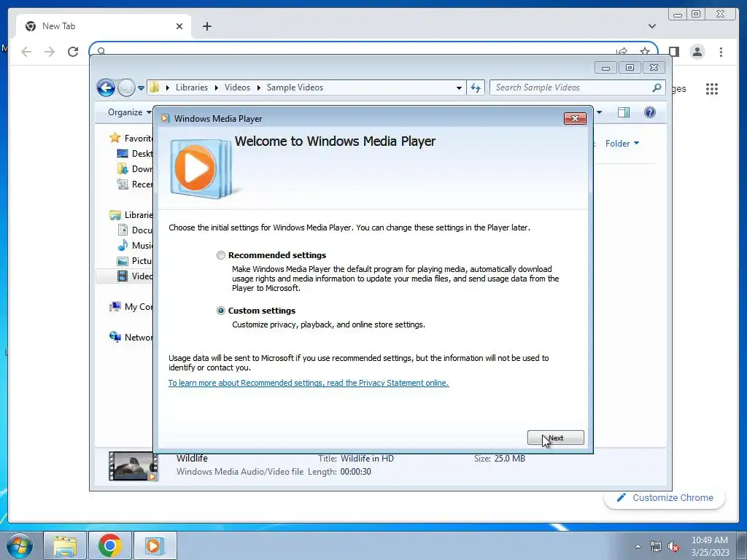Select Libraries in the navigation pane
The height and width of the screenshot is (560, 747).
(131, 215)
